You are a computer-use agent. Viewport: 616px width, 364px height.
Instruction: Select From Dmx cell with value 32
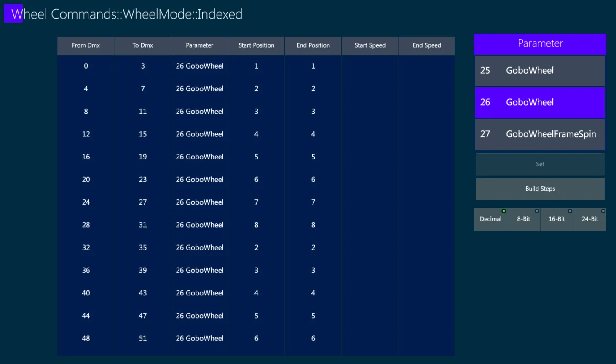pos(86,248)
